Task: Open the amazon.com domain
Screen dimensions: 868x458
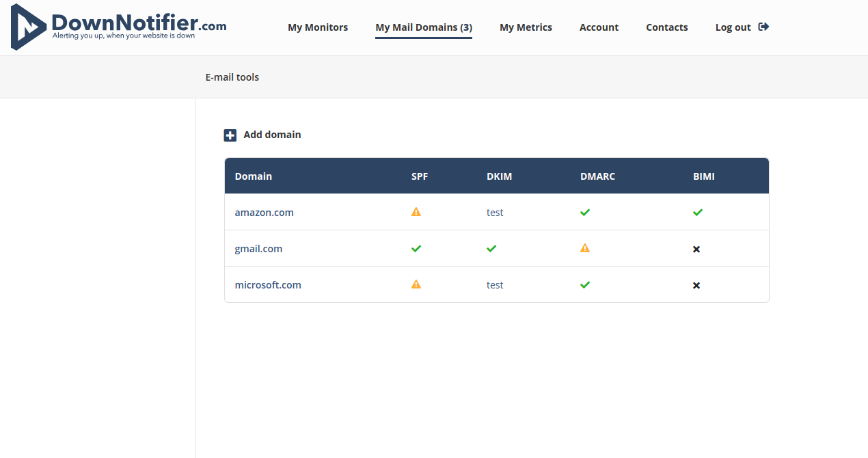Action: (265, 213)
